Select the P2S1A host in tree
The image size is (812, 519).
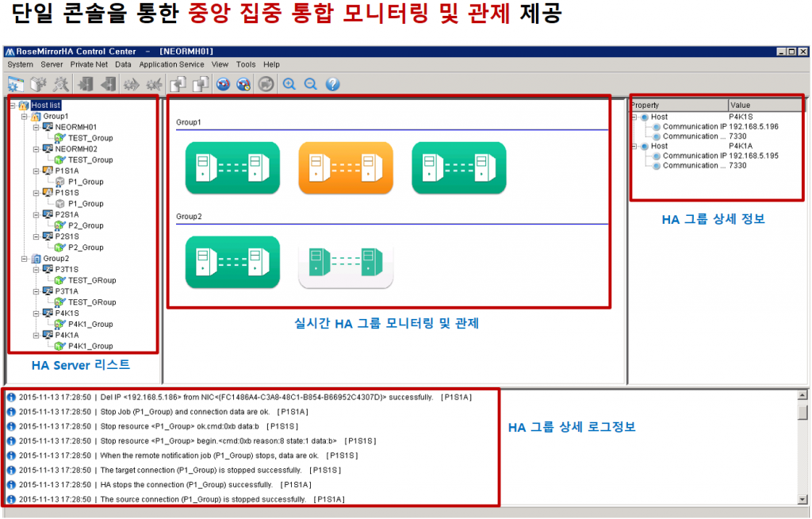67,214
